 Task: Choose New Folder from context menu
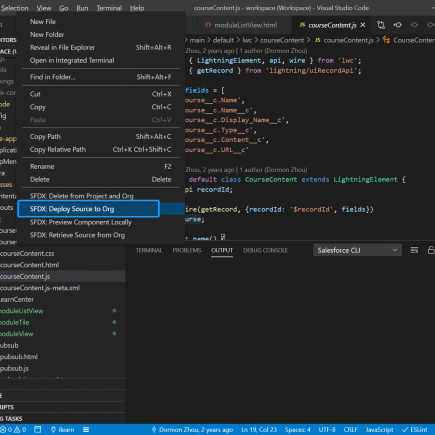click(x=101, y=35)
